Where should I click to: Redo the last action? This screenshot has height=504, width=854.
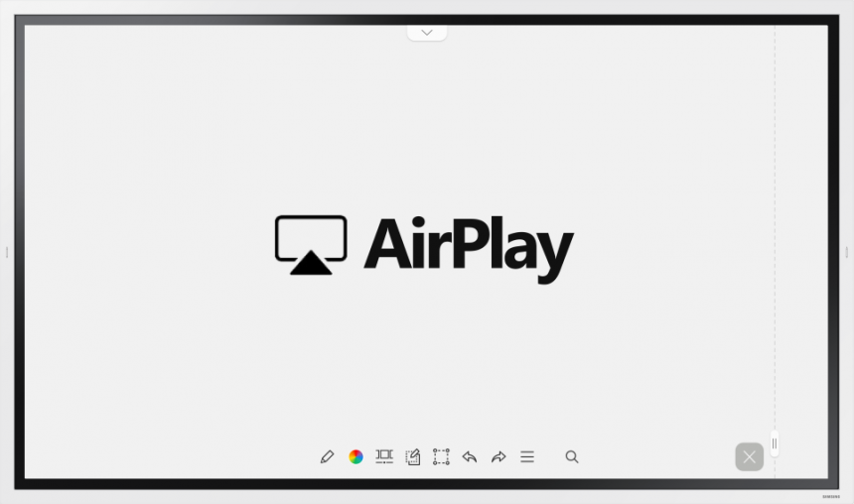[x=498, y=456]
